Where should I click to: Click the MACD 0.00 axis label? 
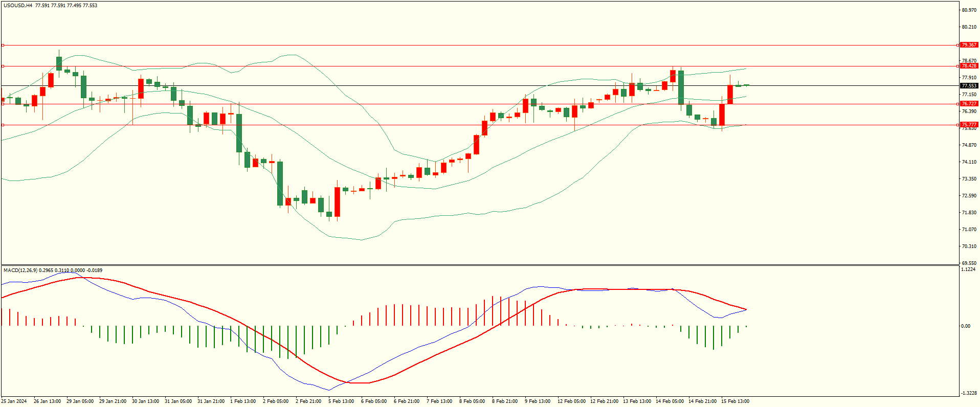point(966,326)
